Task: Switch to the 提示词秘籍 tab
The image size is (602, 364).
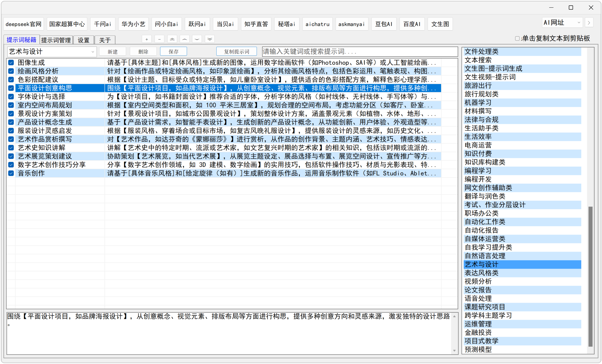Action: coord(22,40)
